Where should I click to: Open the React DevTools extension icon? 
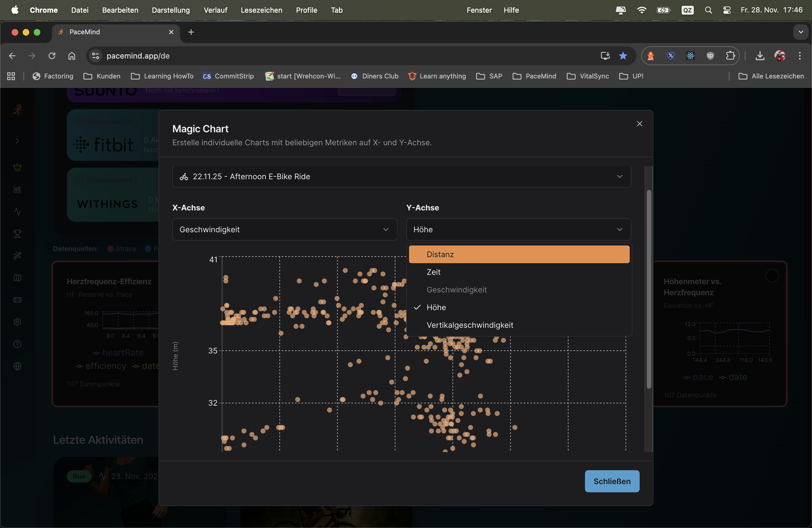coord(690,56)
